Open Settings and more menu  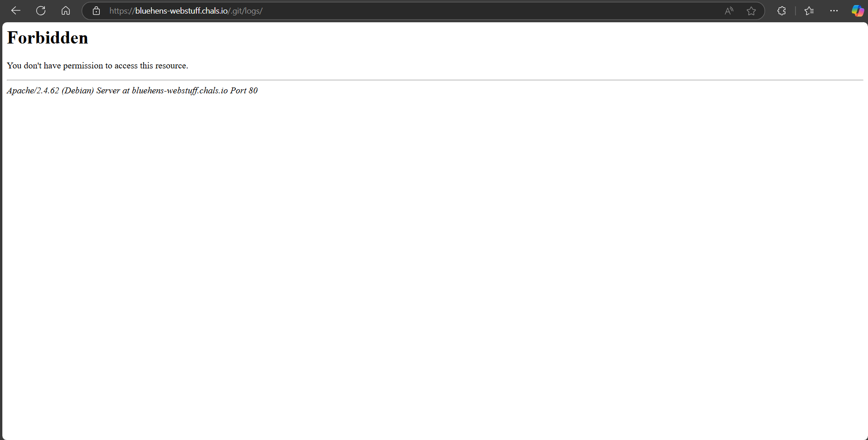tap(834, 11)
